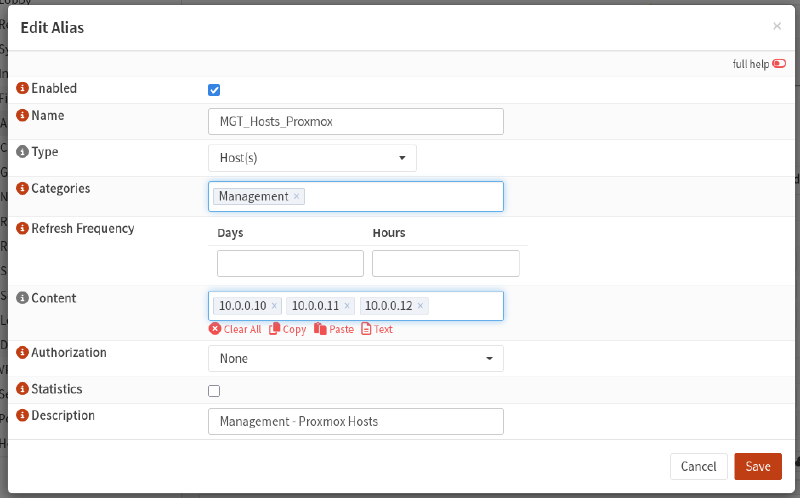Click the info icon next to Content
This screenshot has width=800, height=498.
pos(22,298)
